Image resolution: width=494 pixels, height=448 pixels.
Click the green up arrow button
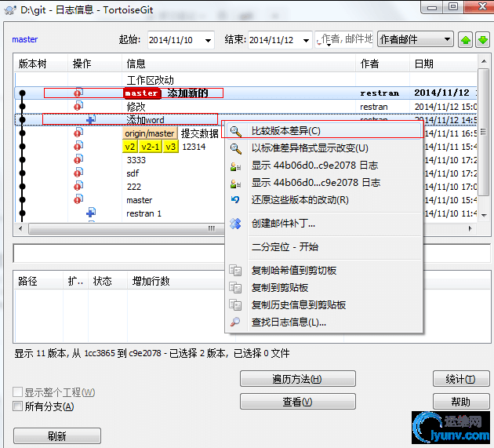click(465, 40)
